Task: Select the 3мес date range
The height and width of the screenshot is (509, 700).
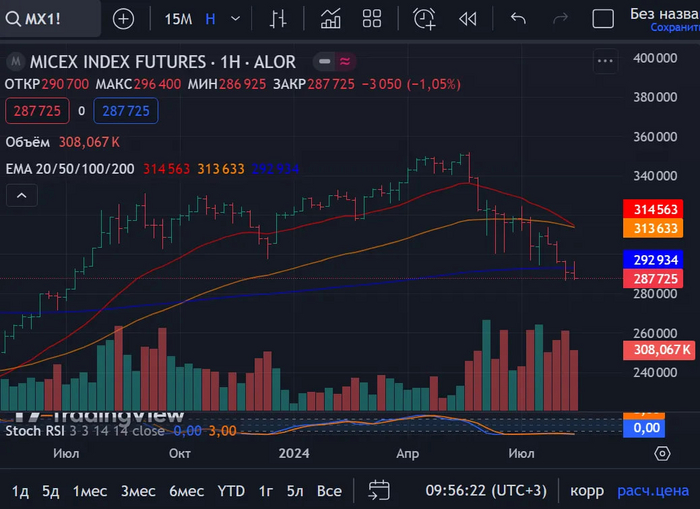Action: [138, 491]
